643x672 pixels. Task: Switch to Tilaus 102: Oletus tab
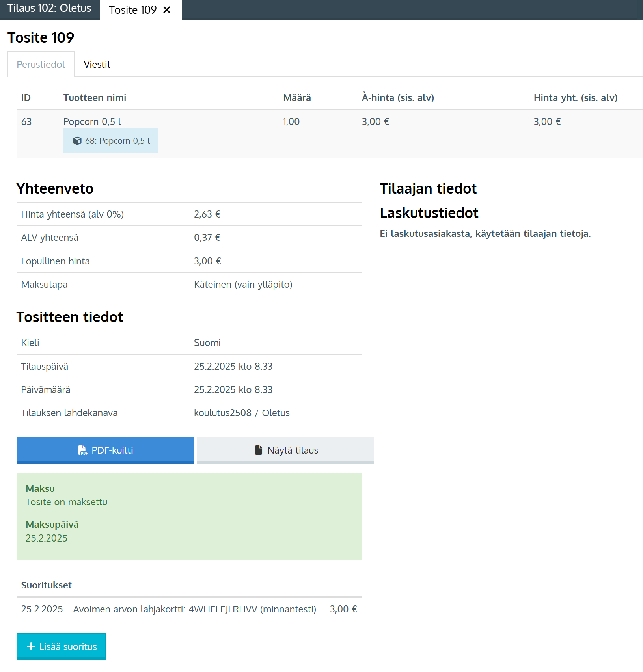point(50,9)
